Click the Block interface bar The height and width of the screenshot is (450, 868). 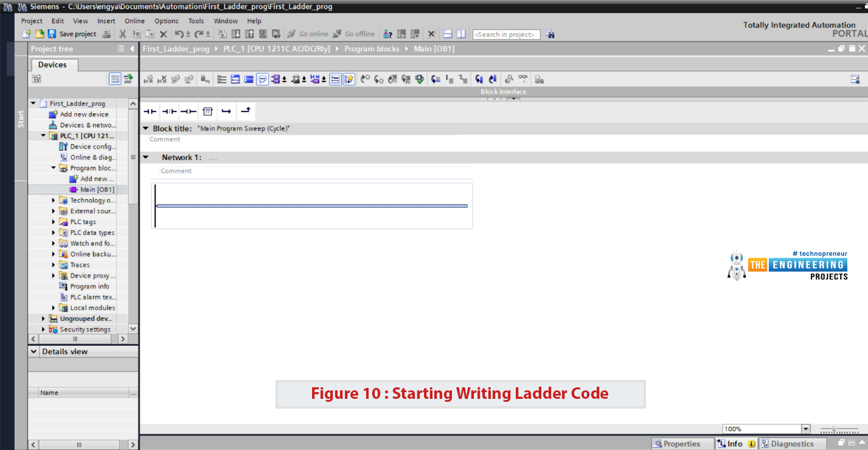point(503,92)
